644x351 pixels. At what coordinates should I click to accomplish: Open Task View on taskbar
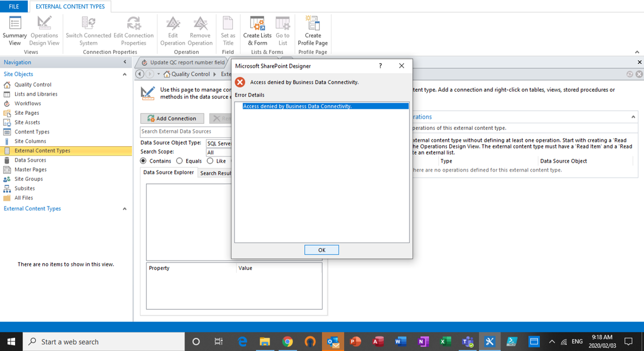point(218,341)
